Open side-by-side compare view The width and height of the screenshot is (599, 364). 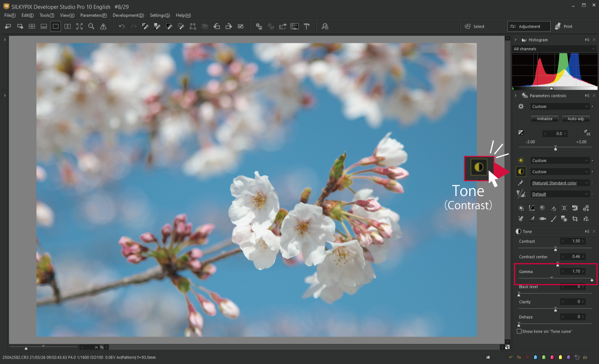67,26
